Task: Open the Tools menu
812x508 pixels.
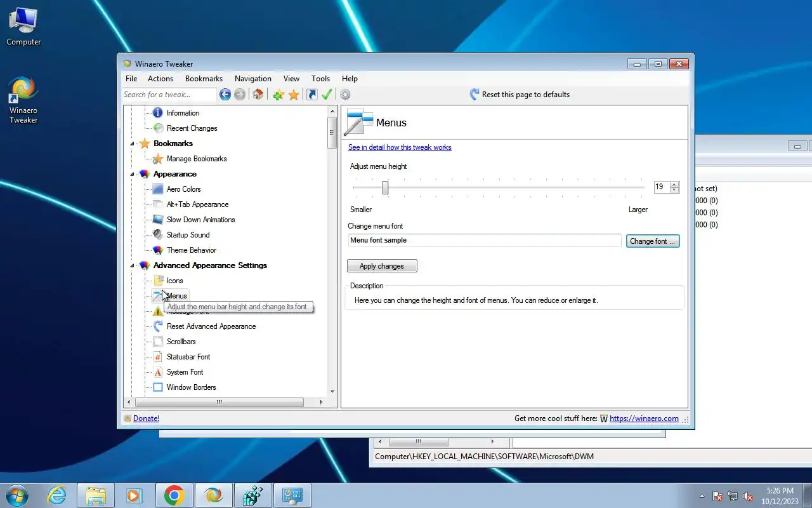Action: (x=320, y=79)
